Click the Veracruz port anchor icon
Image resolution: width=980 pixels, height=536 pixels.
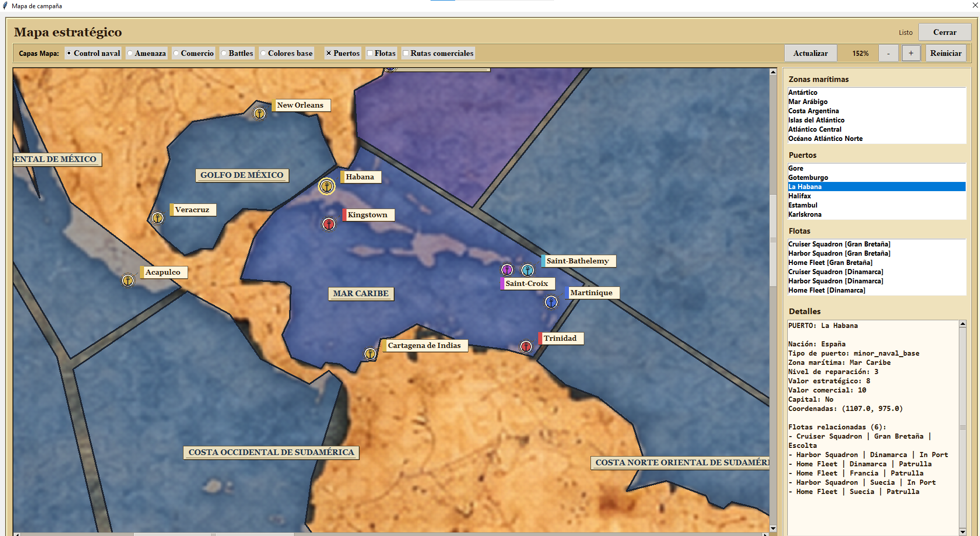[157, 218]
